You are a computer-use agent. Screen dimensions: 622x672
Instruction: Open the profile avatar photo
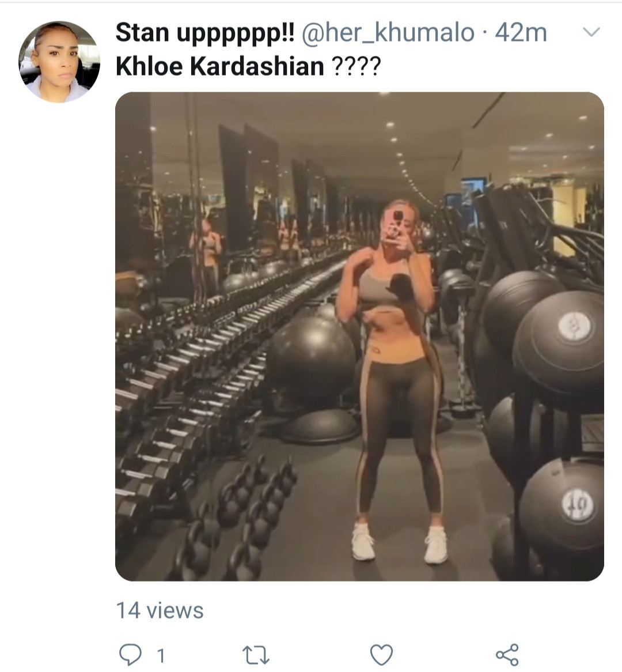point(59,62)
